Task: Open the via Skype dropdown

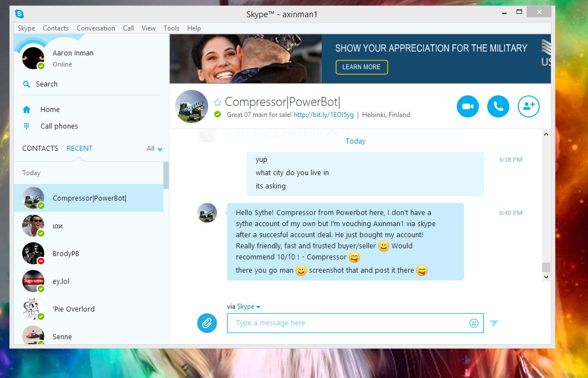Action: (x=248, y=307)
